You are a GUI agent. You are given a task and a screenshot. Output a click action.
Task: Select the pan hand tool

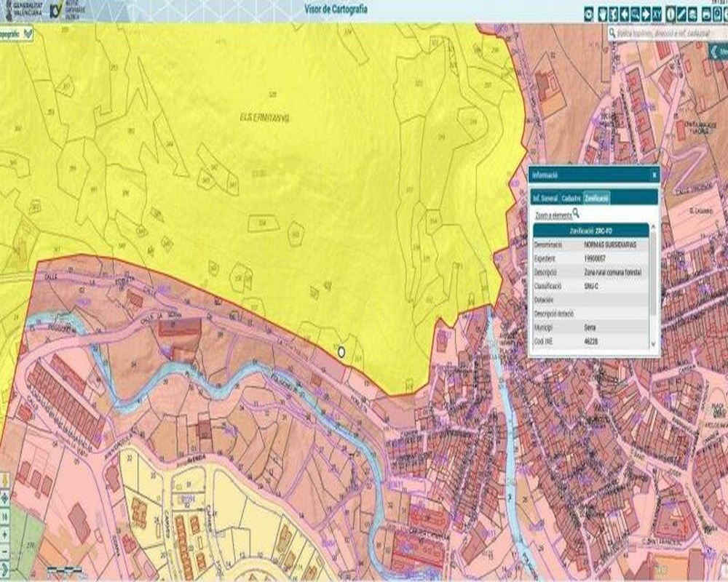coord(604,13)
